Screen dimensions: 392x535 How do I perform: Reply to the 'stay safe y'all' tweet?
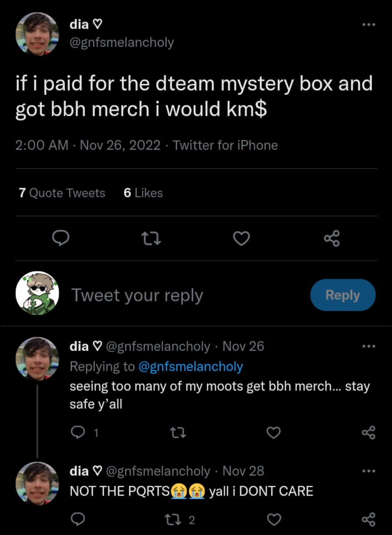pos(78,432)
